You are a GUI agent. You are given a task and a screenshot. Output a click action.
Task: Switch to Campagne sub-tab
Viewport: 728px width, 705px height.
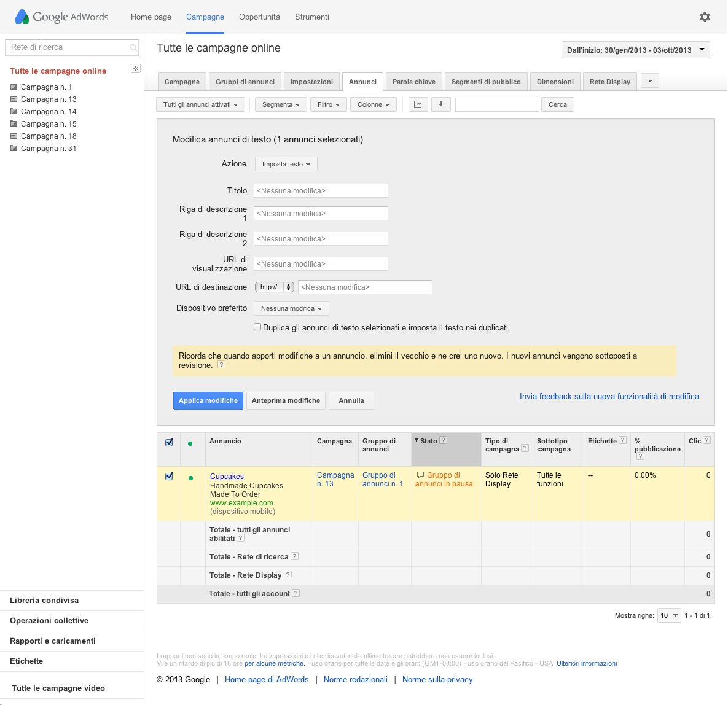pyautogui.click(x=182, y=82)
